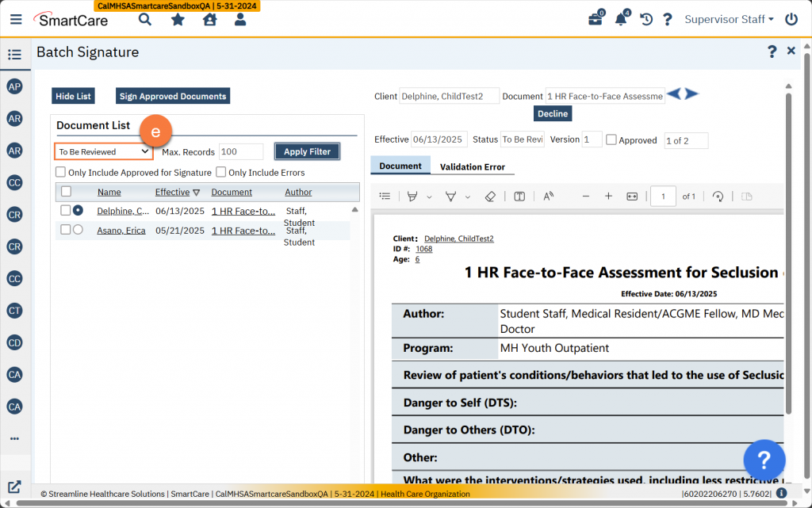
Task: Click the zoom in plus icon
Action: tap(608, 197)
